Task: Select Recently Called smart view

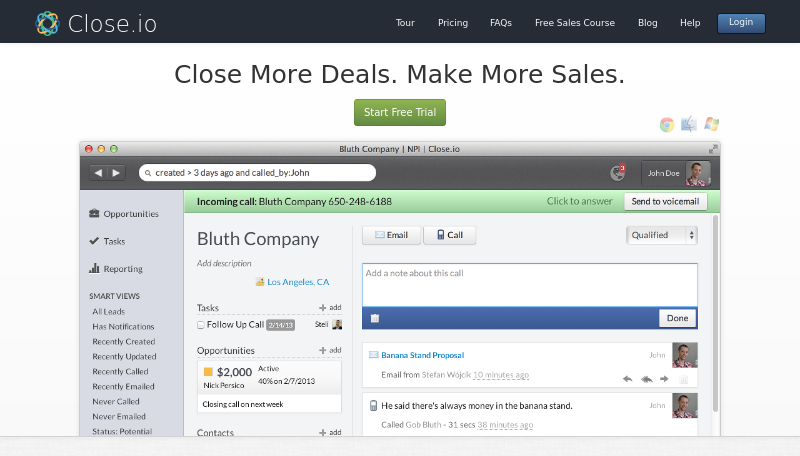Action: (x=120, y=371)
